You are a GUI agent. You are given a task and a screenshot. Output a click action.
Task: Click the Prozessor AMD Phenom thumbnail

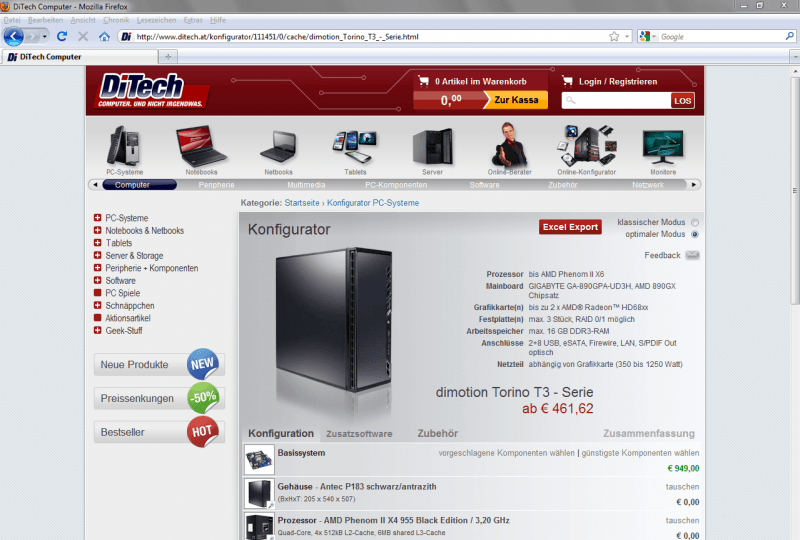click(x=259, y=526)
